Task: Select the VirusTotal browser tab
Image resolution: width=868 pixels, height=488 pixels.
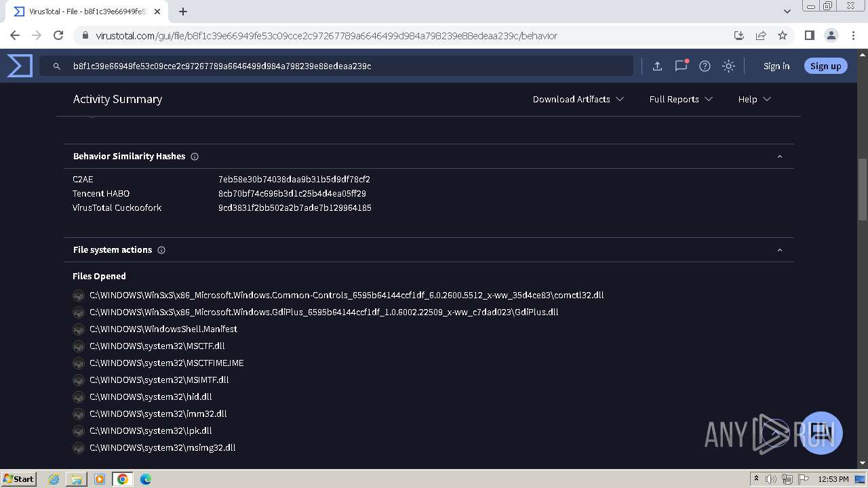Action: tap(87, 12)
